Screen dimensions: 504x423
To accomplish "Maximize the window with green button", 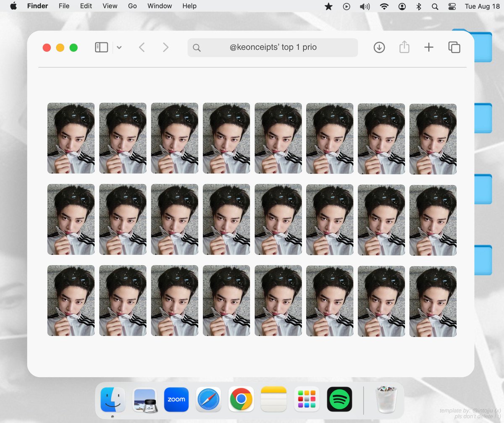I will point(73,48).
